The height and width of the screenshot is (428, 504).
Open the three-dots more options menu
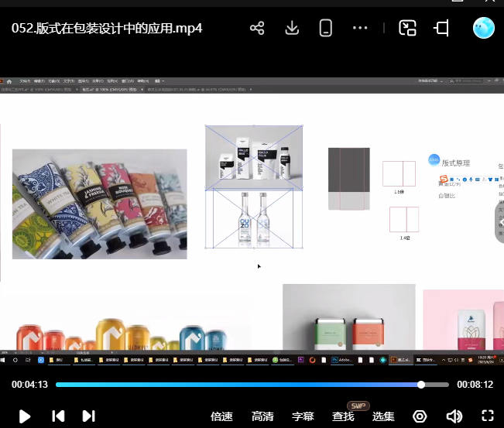[x=360, y=29]
